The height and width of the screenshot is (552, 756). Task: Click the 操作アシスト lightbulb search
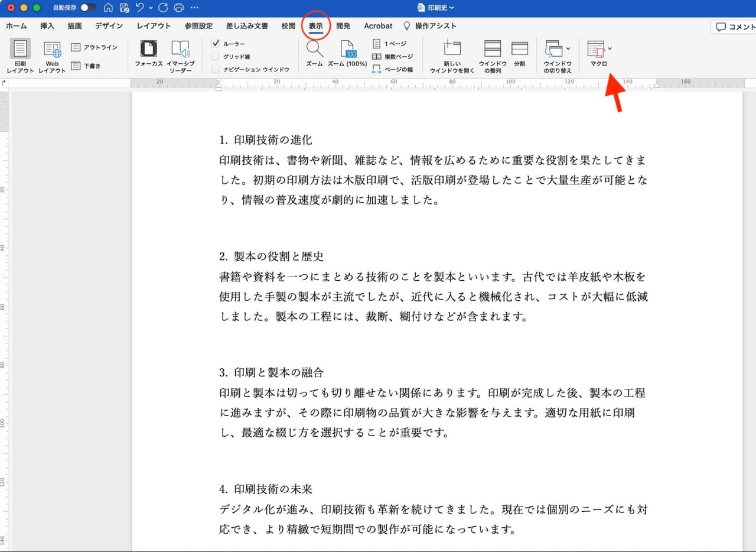pos(430,26)
